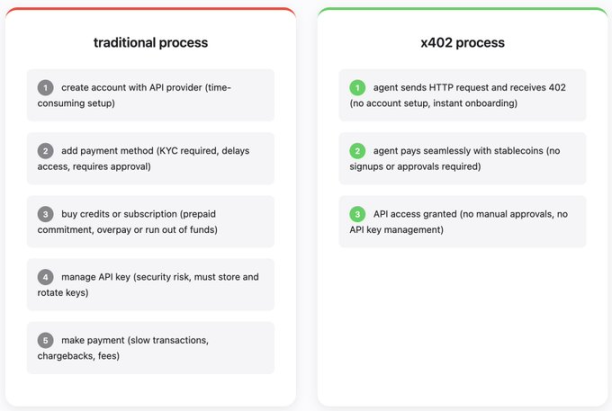This screenshot has width=612, height=411.
Task: Click the green top border of x402 card
Action: point(462,9)
